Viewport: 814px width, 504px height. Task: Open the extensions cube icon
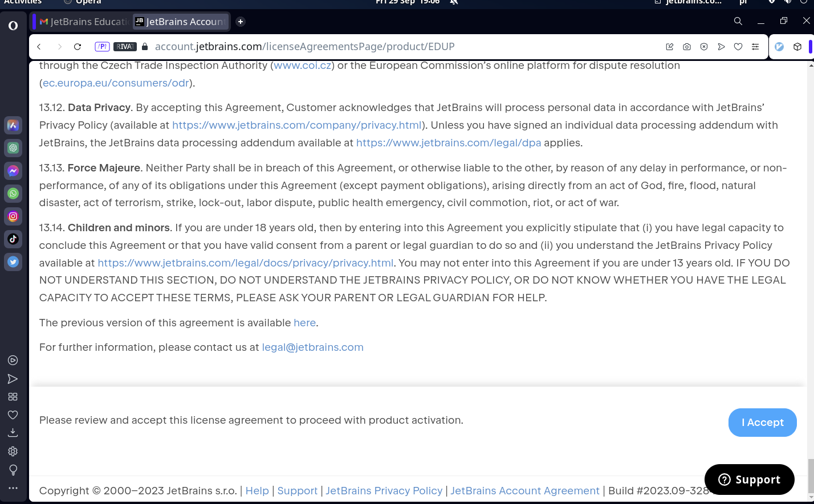[797, 47]
